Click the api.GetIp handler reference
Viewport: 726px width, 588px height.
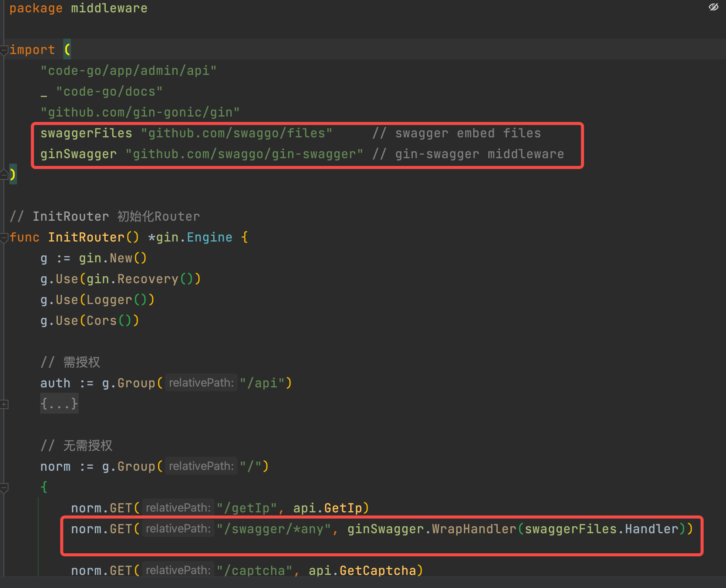(x=328, y=508)
